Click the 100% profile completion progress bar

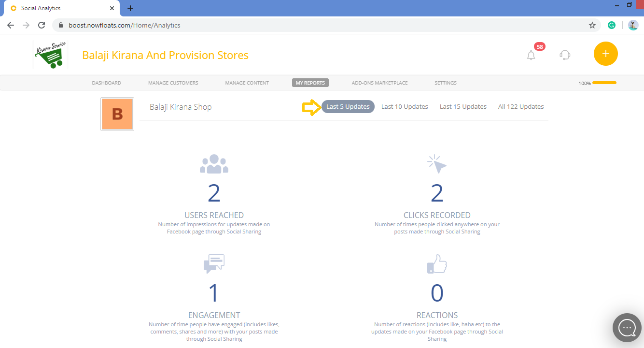pos(604,83)
